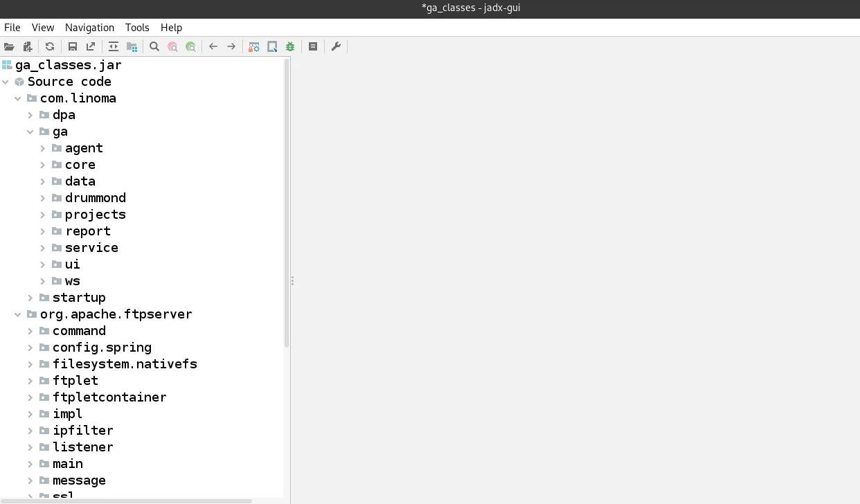860x504 pixels.
Task: Launch the debugger using the green bug icon
Action: point(289,46)
